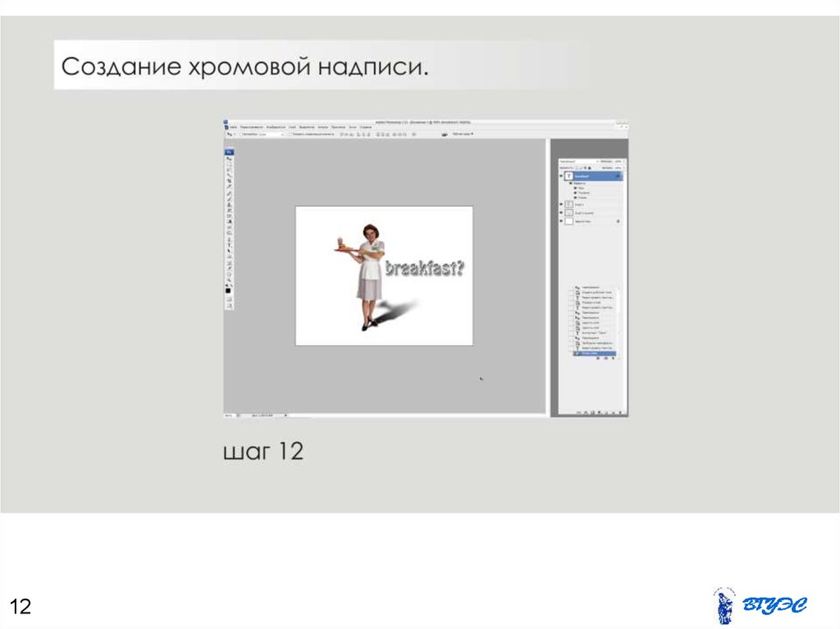Toggle the show transform controls checkbox

pyautogui.click(x=291, y=134)
